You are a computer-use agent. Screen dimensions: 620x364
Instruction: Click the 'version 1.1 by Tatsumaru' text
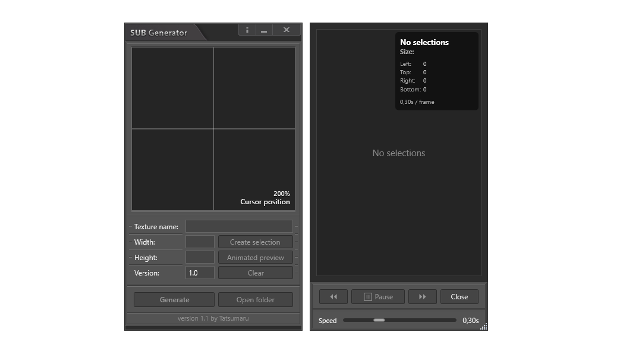coord(213,318)
